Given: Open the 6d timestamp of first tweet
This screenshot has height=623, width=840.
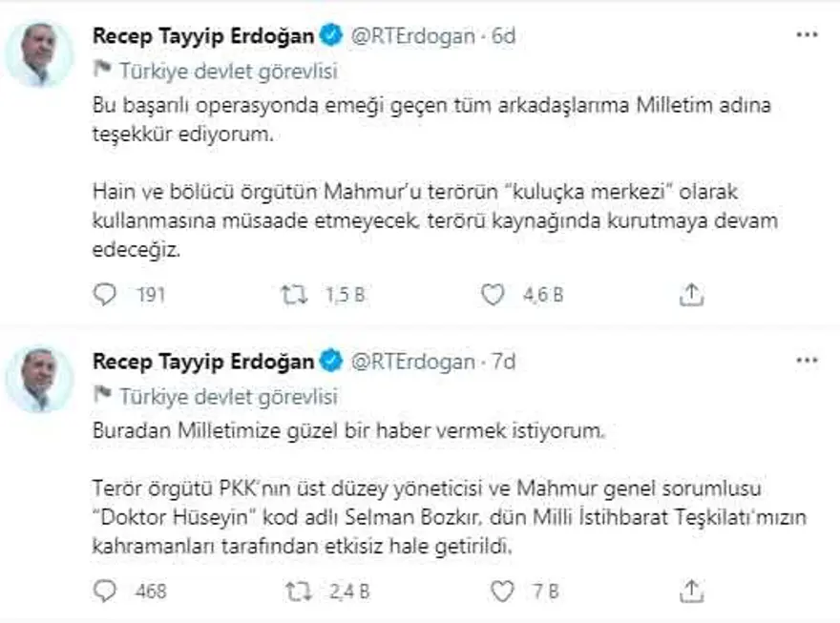Looking at the screenshot, I should click(x=503, y=36).
